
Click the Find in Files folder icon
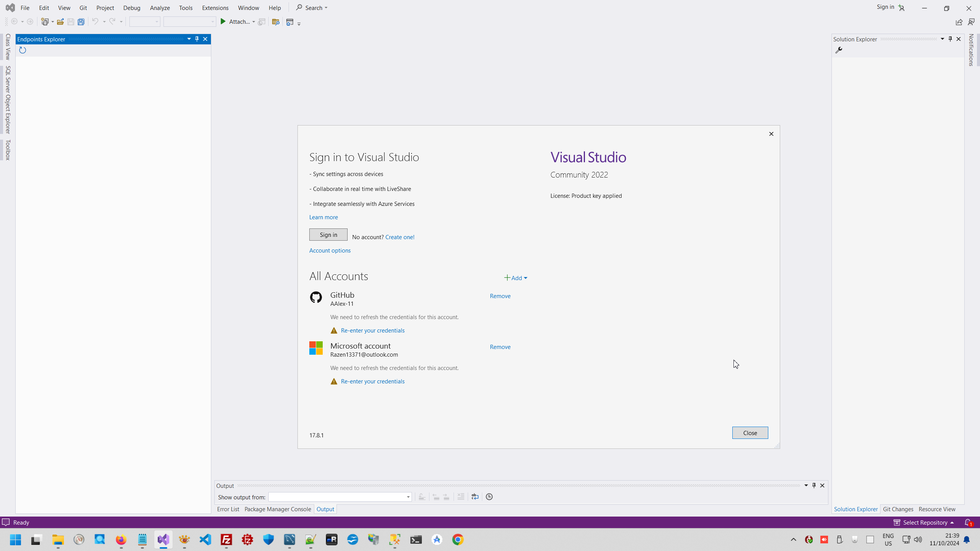pyautogui.click(x=275, y=22)
